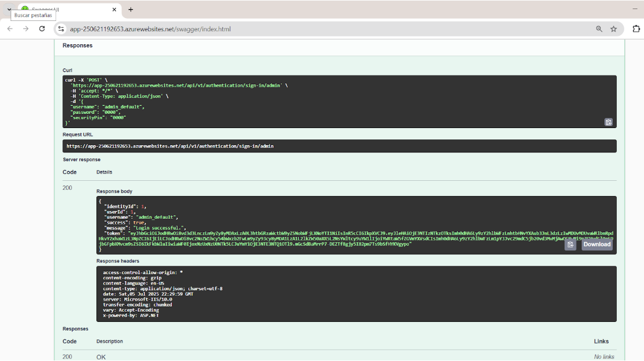
Task: Click the OK description text
Action: (x=101, y=357)
